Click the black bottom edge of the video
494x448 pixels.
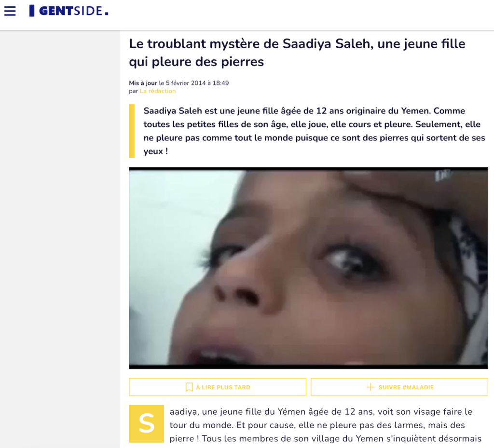coord(308,367)
